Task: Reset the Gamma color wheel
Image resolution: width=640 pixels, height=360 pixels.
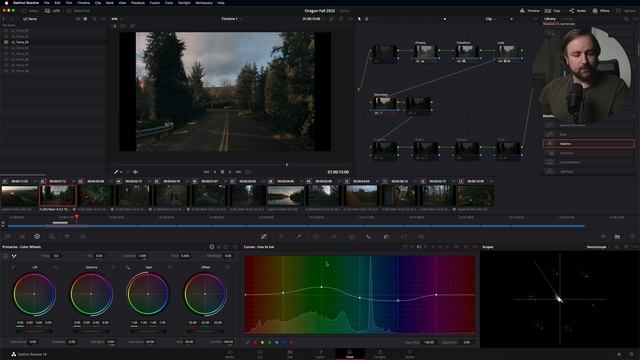Action: pos(113,267)
